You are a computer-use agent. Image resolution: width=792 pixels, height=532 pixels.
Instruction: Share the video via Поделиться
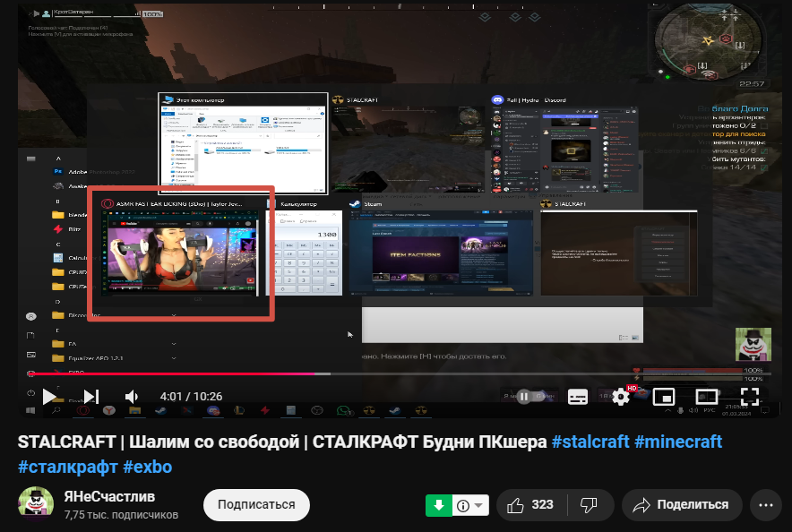[682, 505]
